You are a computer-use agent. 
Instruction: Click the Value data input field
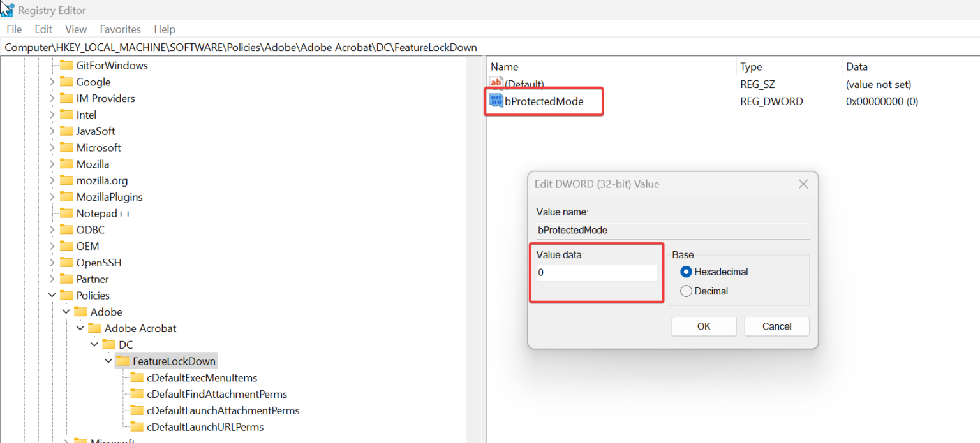597,273
